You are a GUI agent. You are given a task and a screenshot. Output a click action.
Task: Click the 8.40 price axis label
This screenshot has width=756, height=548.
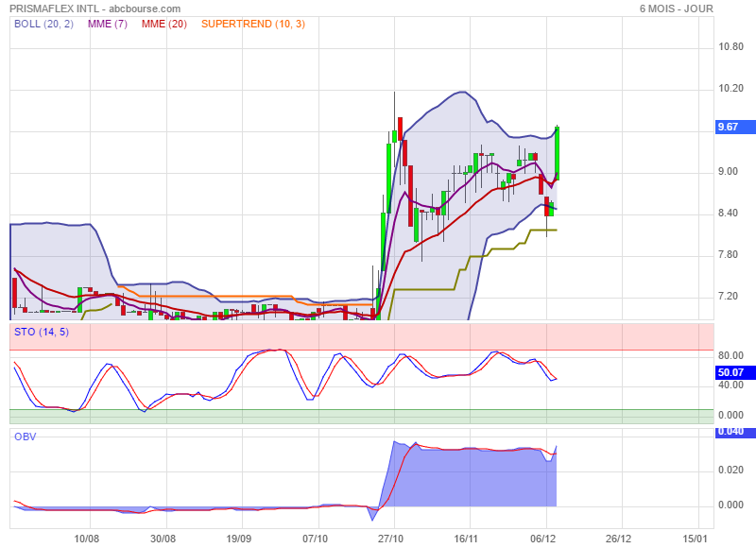[728, 213]
